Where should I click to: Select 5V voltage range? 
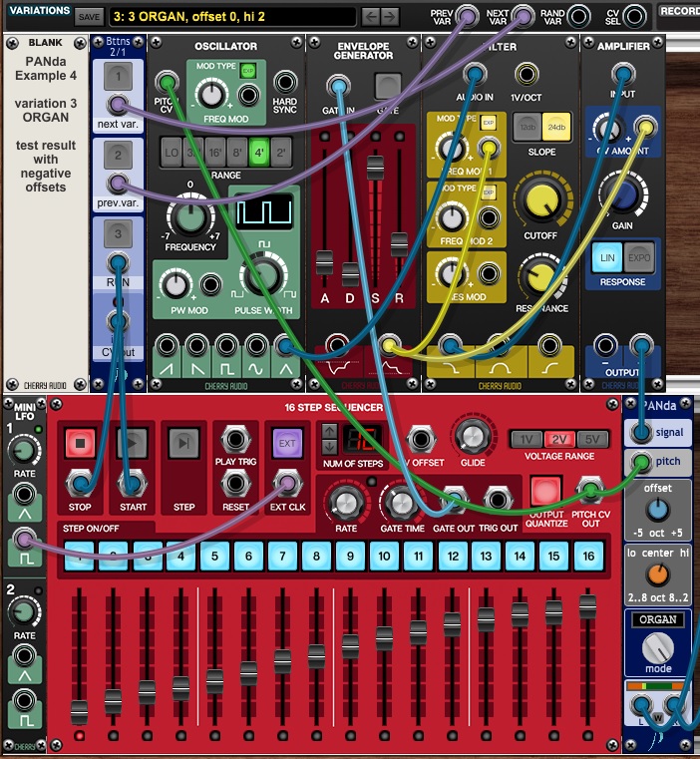click(x=590, y=440)
